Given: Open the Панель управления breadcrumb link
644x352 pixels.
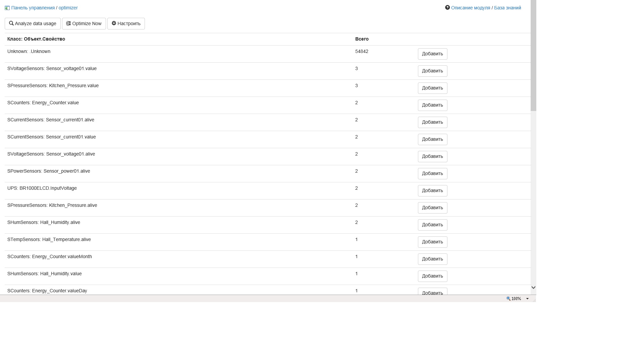Looking at the screenshot, I should pyautogui.click(x=33, y=8).
